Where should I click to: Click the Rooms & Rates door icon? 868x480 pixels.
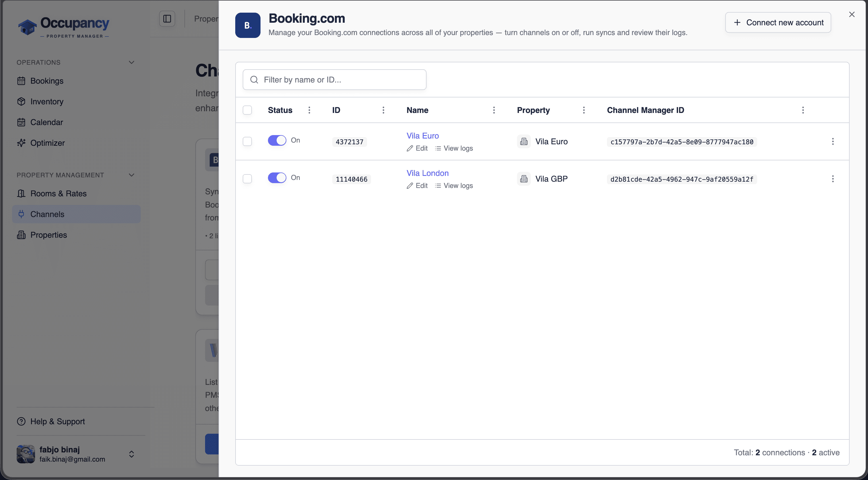pos(21,193)
